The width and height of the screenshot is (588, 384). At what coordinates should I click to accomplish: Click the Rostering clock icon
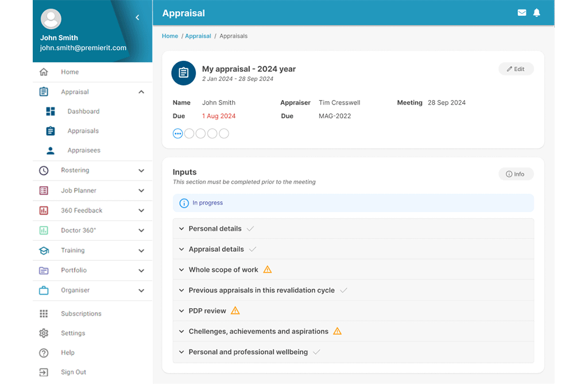click(x=44, y=170)
